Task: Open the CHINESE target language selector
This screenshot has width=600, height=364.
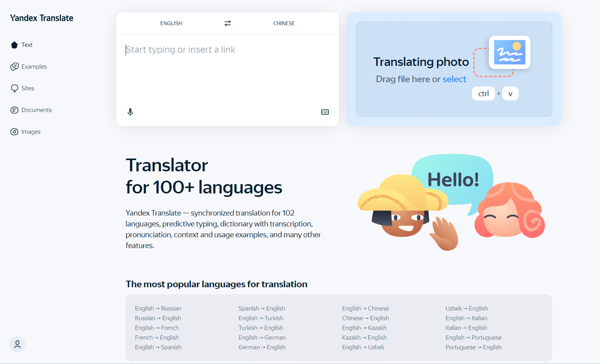Action: click(284, 23)
